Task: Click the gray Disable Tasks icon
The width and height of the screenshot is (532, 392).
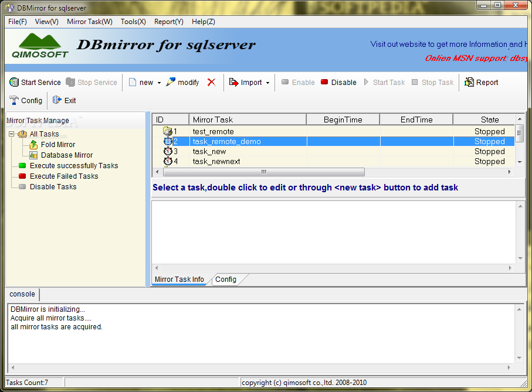Action: [x=22, y=187]
